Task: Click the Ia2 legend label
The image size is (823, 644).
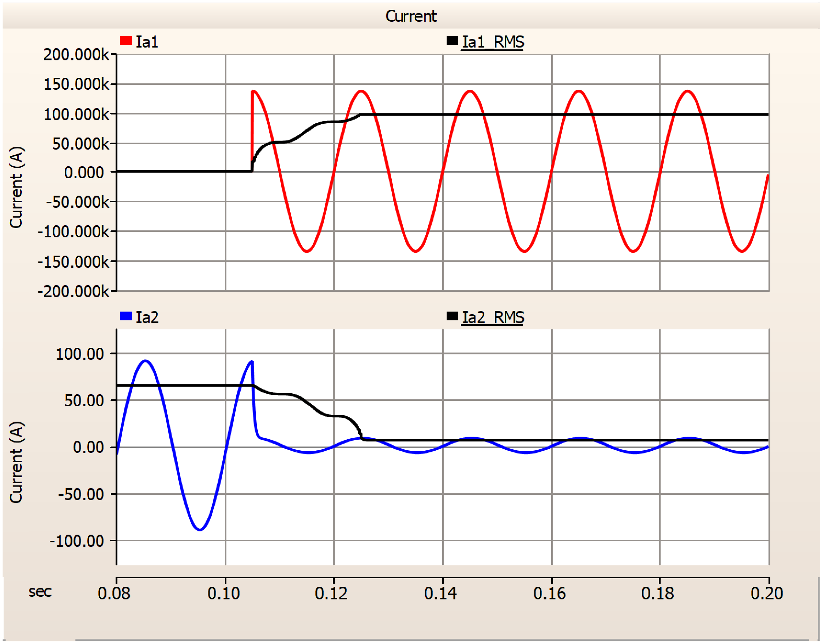Action: 147,317
